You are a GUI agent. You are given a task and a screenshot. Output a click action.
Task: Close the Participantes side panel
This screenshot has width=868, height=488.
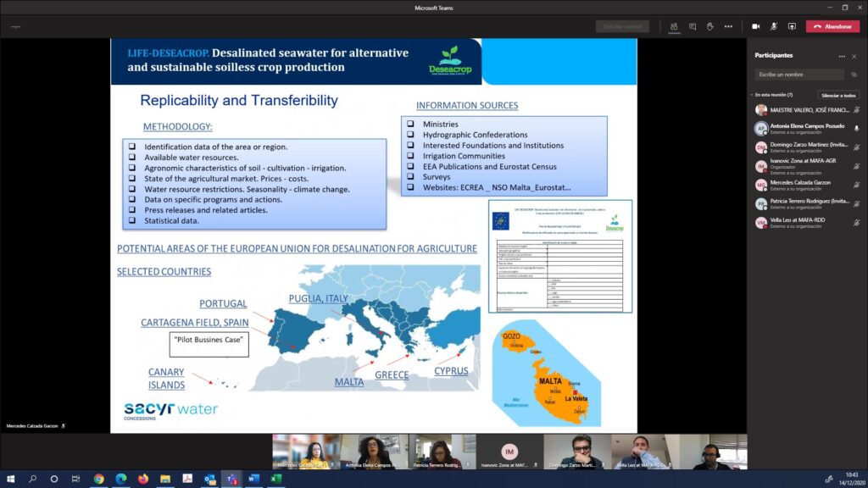coord(854,56)
